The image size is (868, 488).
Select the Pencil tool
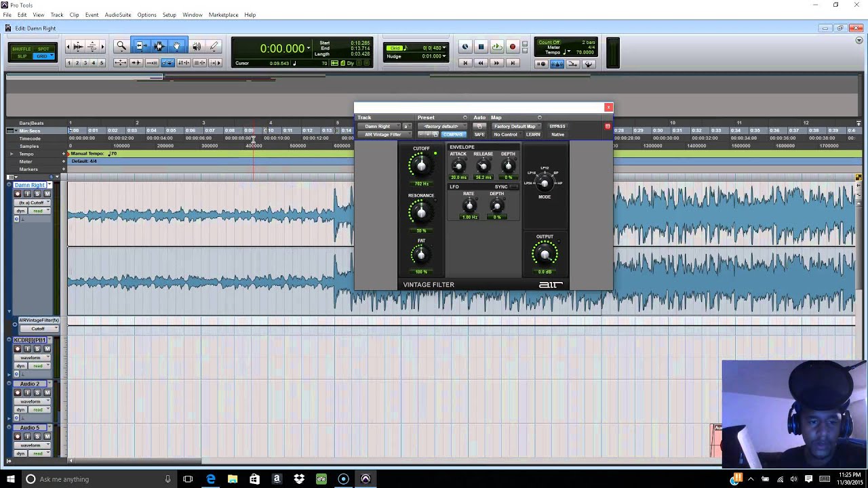[x=214, y=46]
